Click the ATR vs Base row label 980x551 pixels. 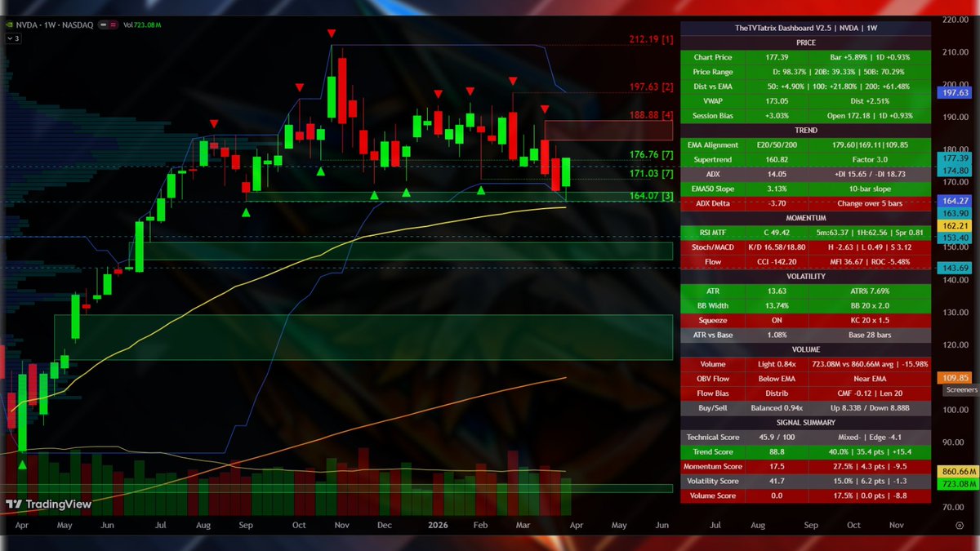click(713, 335)
